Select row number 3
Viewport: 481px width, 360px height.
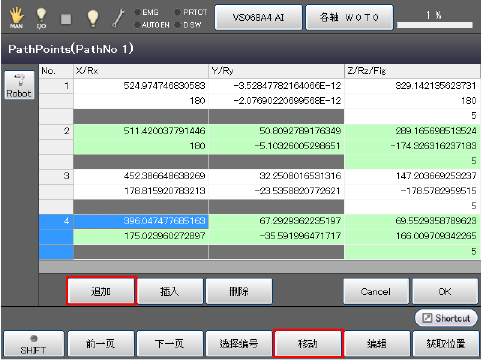click(56, 176)
